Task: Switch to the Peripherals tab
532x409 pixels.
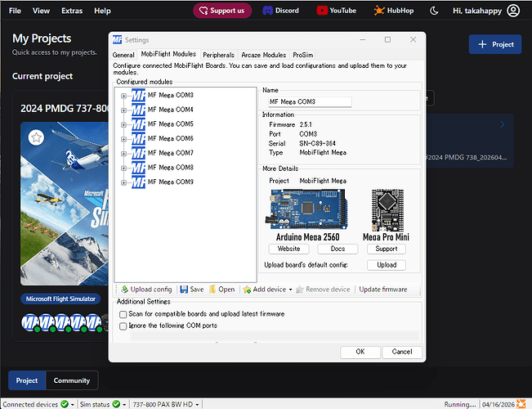Action: pos(218,55)
